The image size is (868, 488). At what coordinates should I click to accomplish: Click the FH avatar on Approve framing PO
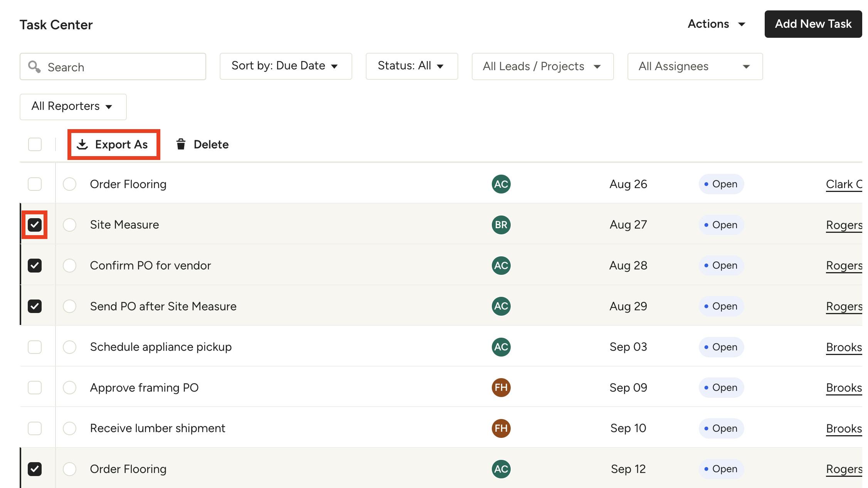pyautogui.click(x=501, y=387)
